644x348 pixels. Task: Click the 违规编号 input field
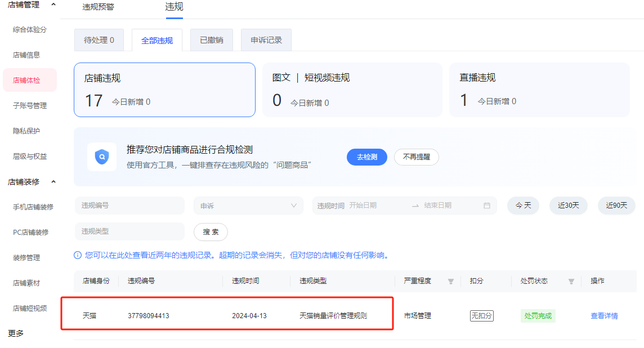pyautogui.click(x=129, y=206)
